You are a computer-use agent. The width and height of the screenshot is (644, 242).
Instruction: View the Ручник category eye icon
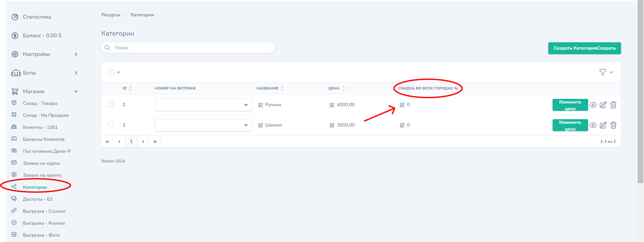593,105
